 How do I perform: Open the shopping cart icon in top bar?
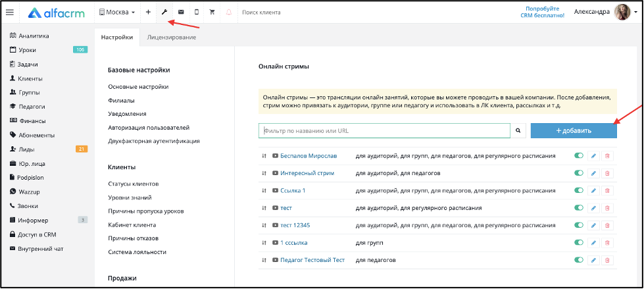tap(212, 12)
